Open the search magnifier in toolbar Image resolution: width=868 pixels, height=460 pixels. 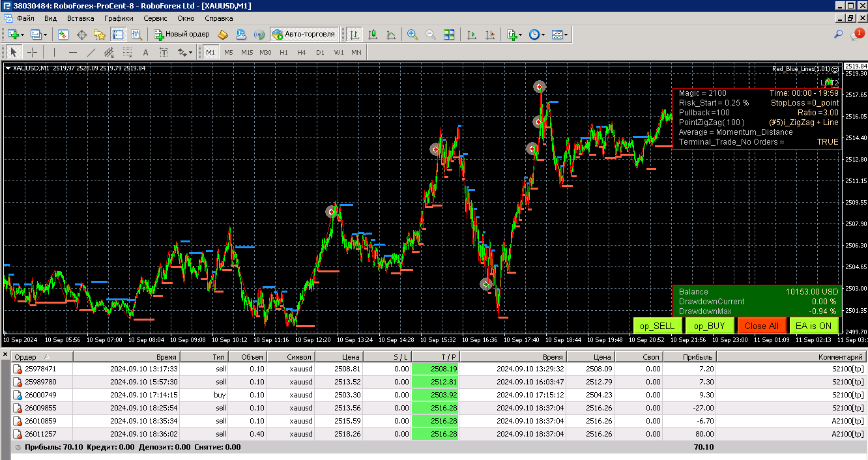click(839, 34)
